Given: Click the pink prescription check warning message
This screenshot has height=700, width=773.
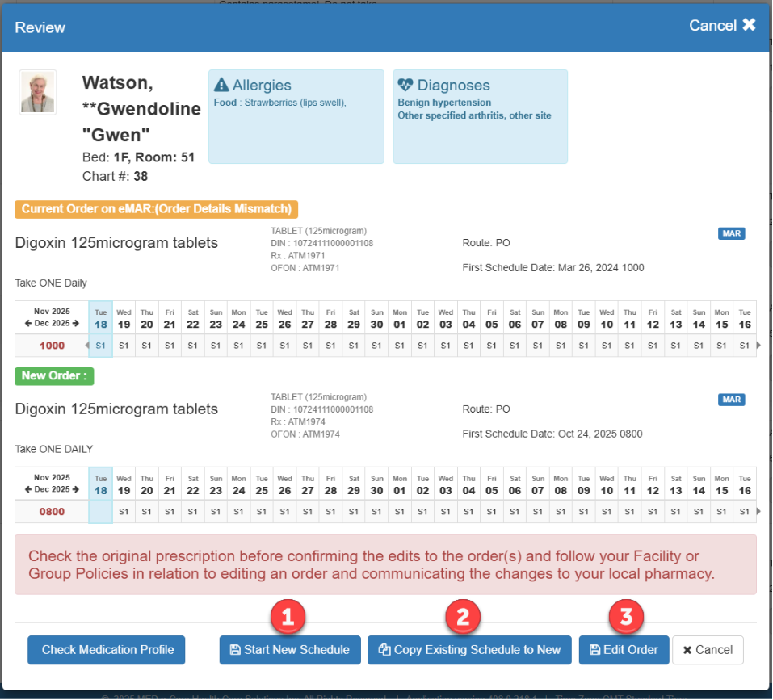Looking at the screenshot, I should pyautogui.click(x=385, y=564).
